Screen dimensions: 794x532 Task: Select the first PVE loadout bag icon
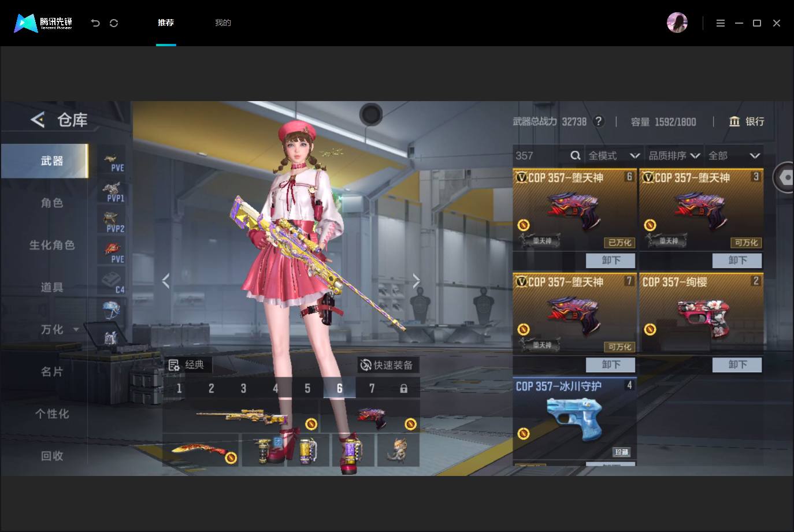[112, 162]
